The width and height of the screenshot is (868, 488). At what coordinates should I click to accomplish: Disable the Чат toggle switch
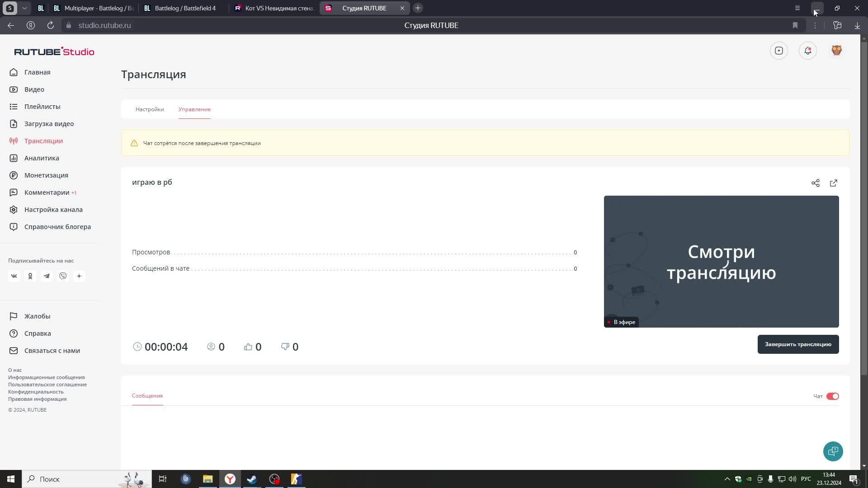pos(832,396)
